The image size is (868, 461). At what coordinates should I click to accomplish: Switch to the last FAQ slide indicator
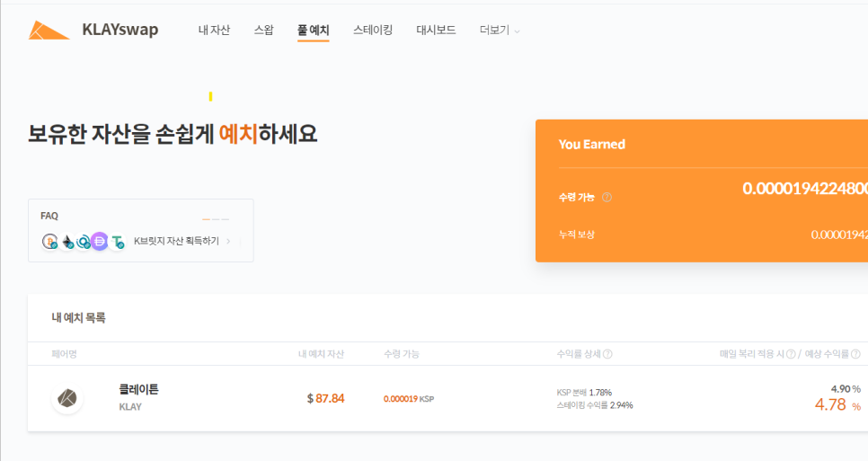tap(226, 219)
